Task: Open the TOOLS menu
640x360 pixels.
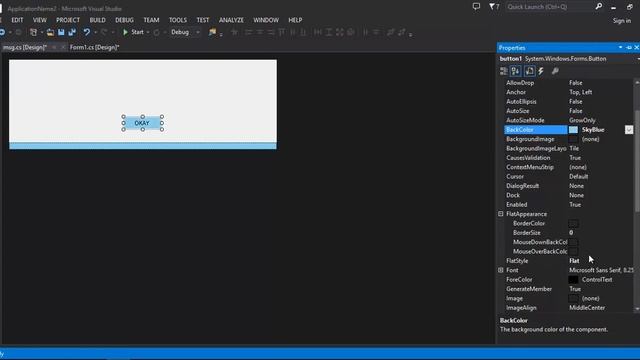Action: tap(178, 20)
